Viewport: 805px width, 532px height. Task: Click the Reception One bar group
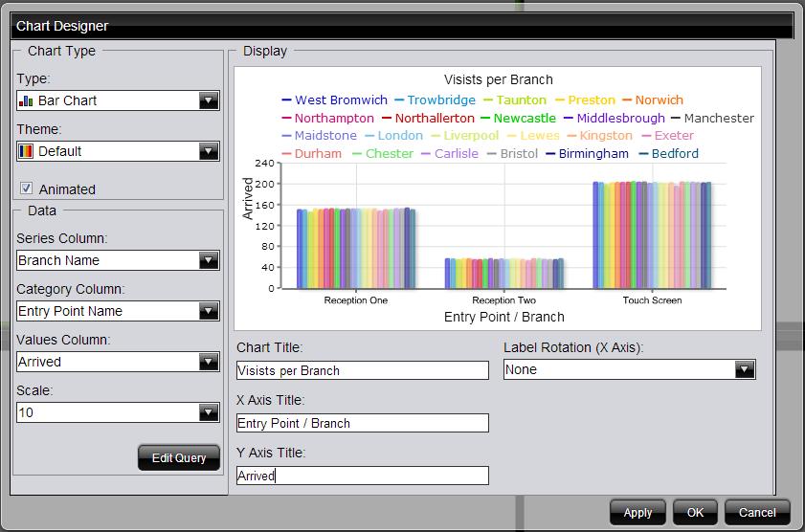pos(356,249)
